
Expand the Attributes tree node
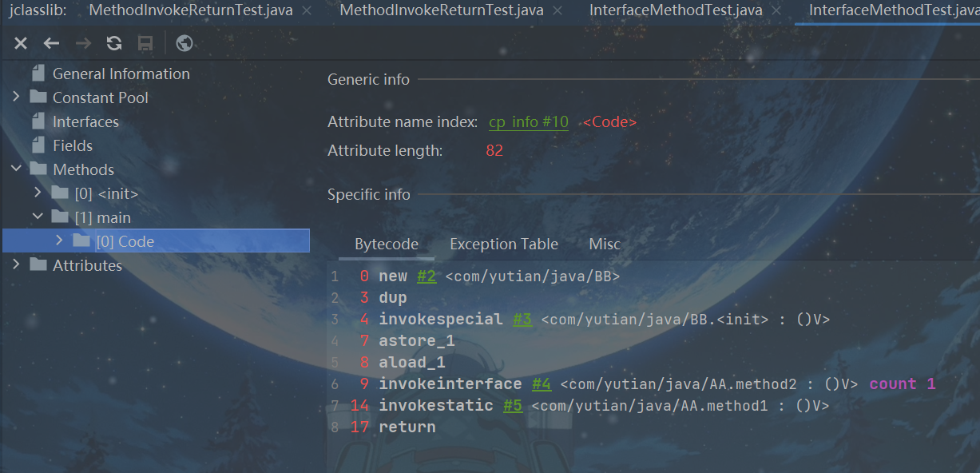coord(16,265)
